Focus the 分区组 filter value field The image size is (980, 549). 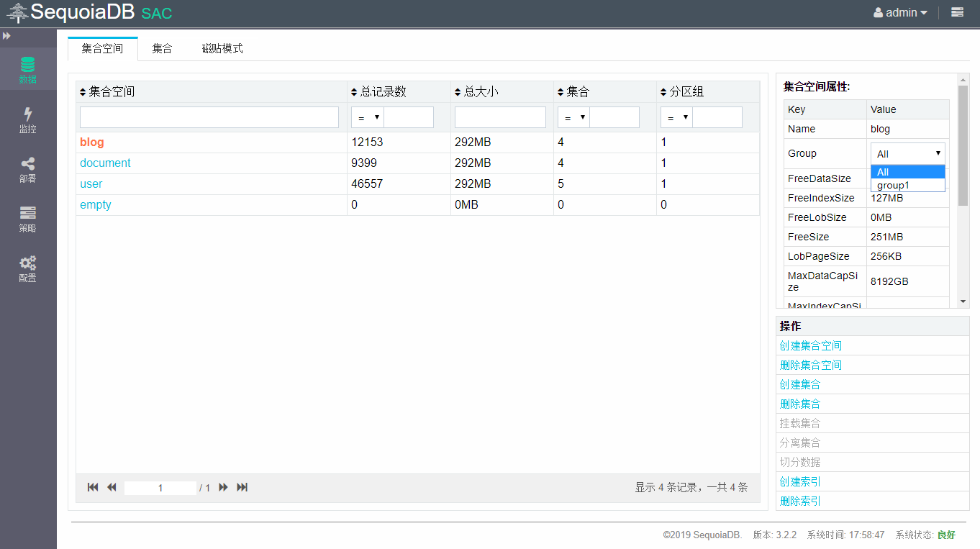717,117
